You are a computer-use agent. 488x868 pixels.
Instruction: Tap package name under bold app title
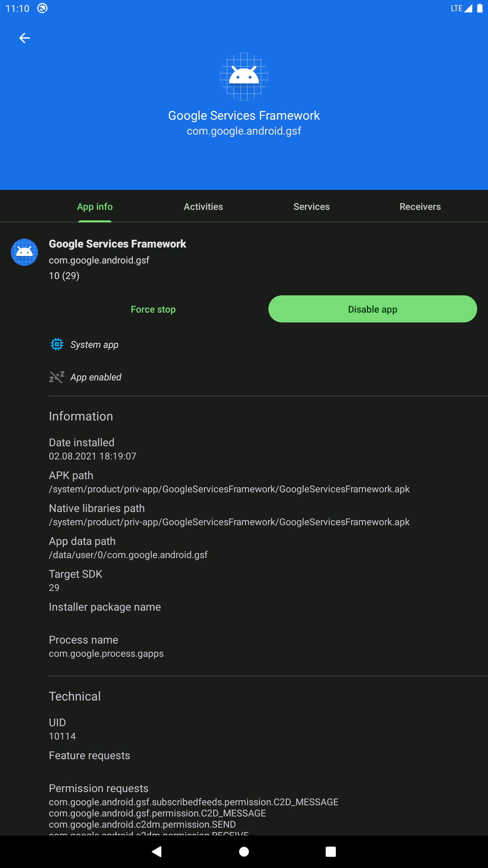[x=99, y=260]
